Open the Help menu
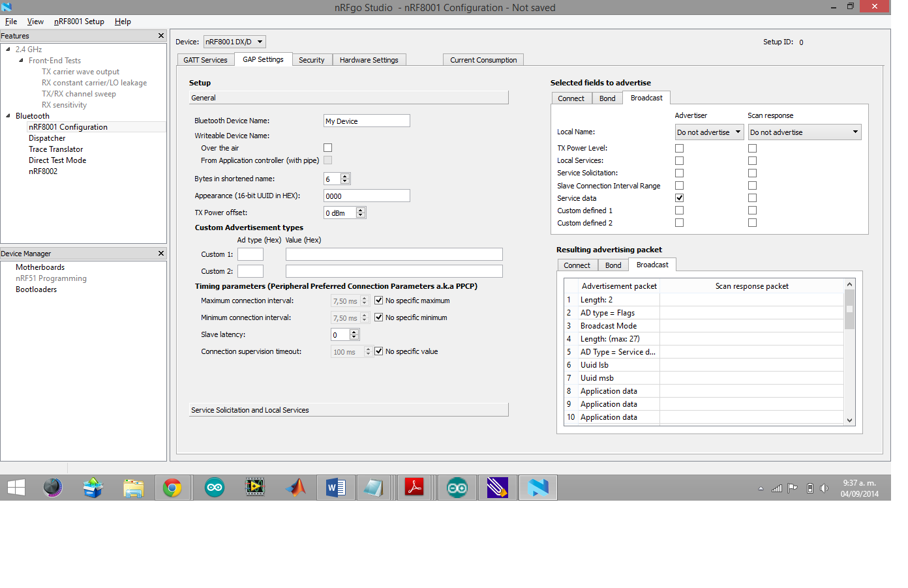This screenshot has height=588, width=908. (123, 22)
